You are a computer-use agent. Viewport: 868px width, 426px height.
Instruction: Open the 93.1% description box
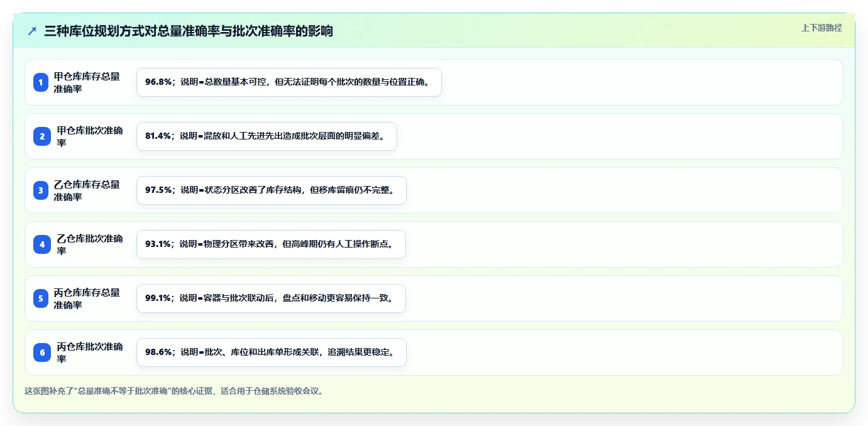[x=271, y=244]
